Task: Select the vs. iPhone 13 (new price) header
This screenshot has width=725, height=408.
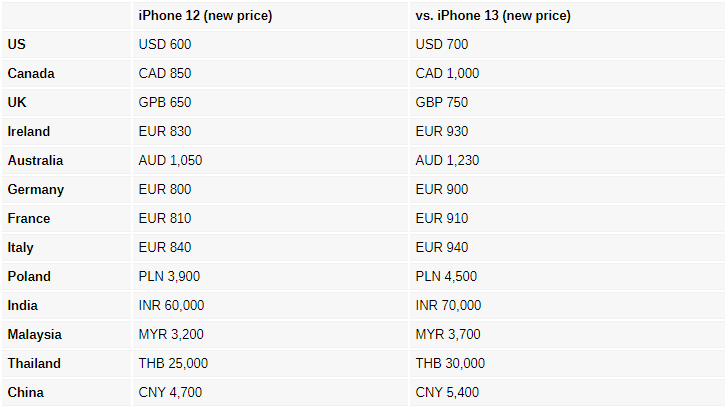Action: [x=493, y=16]
